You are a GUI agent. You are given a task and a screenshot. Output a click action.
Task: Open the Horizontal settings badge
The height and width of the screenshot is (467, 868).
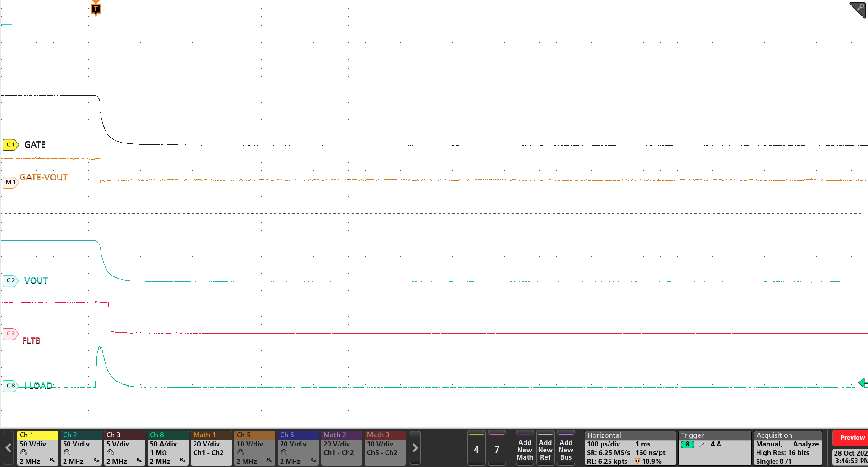click(630, 448)
